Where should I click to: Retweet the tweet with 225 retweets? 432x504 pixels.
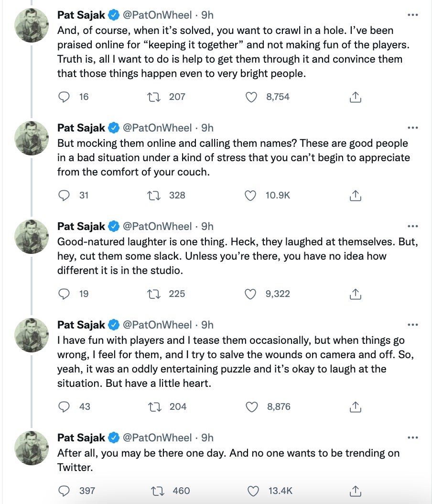point(155,294)
